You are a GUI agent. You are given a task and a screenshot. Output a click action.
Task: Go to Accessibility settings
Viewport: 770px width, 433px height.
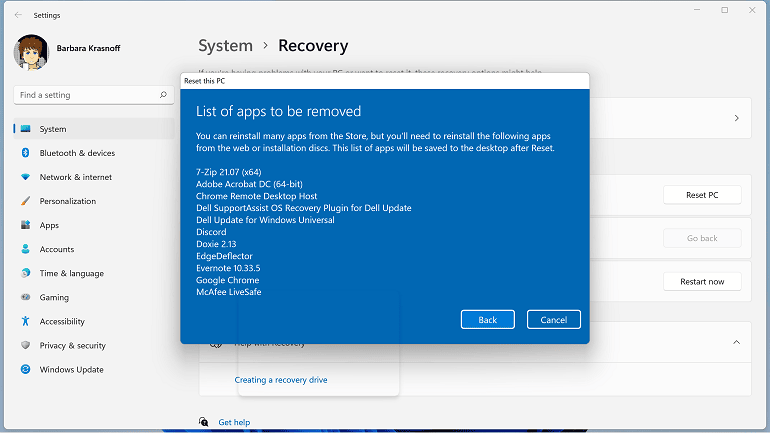(94, 321)
